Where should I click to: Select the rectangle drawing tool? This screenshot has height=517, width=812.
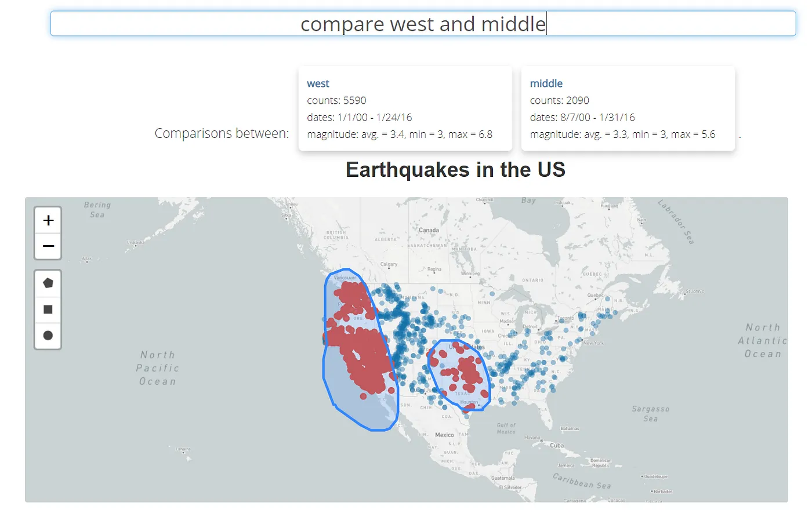(x=48, y=310)
